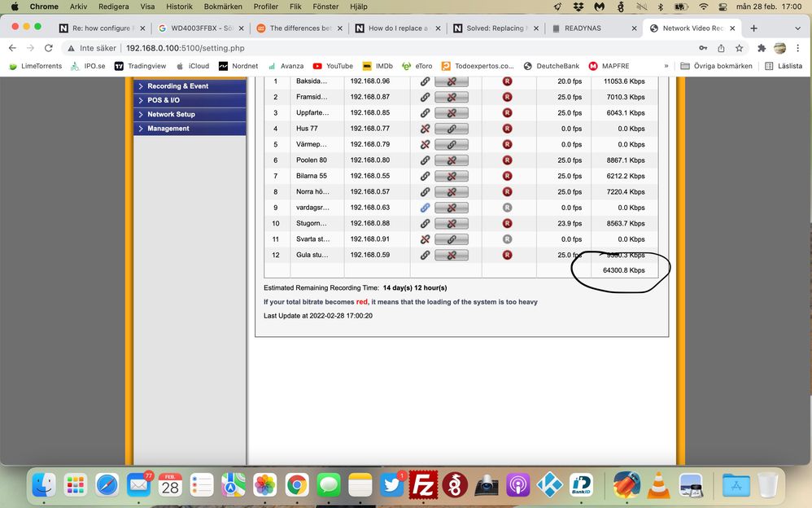Close the Network Video Rec tab
This screenshot has width=812, height=508.
732,28
